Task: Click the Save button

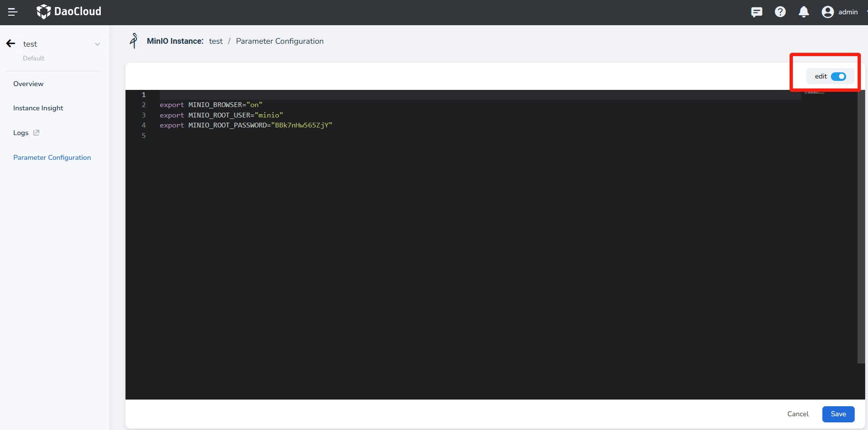Action: pos(838,414)
